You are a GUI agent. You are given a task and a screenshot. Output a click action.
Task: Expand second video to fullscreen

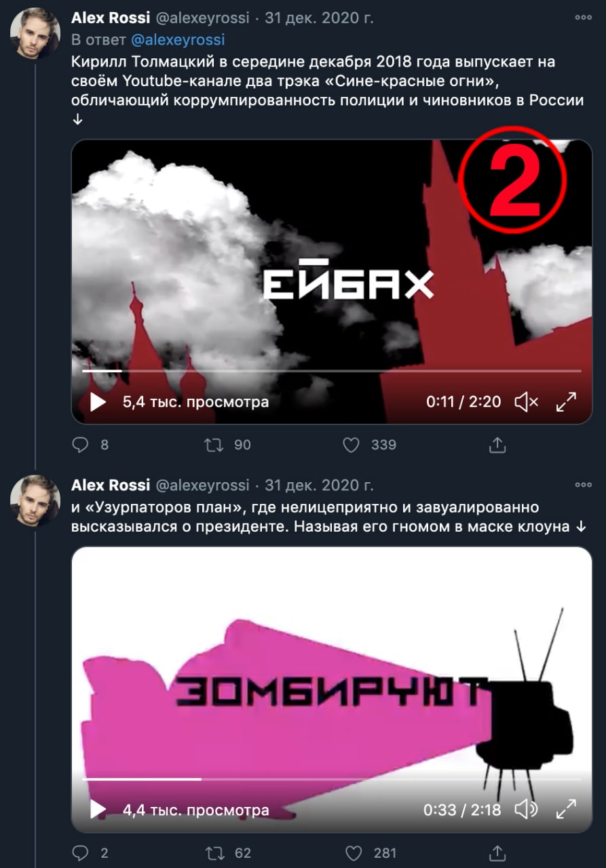[566, 809]
